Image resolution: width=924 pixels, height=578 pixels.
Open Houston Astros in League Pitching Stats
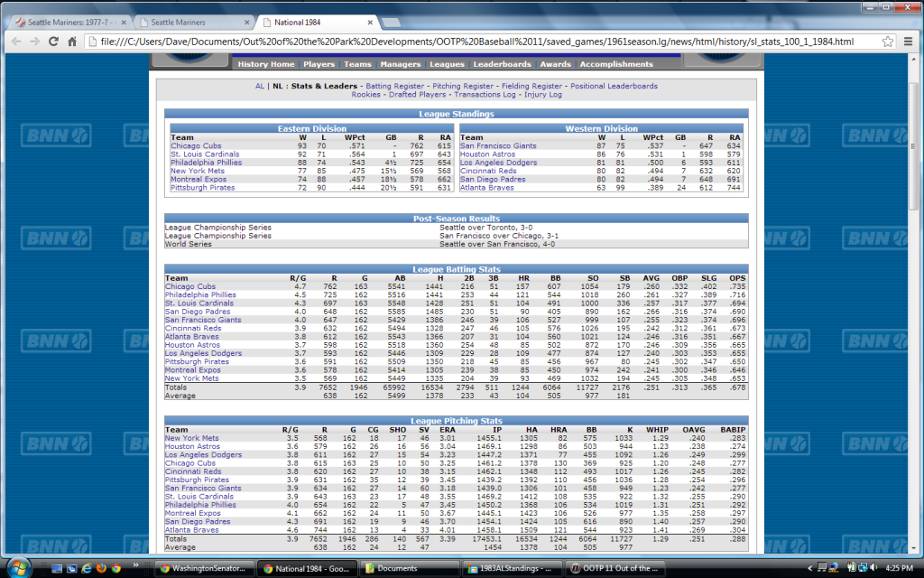[x=192, y=446]
